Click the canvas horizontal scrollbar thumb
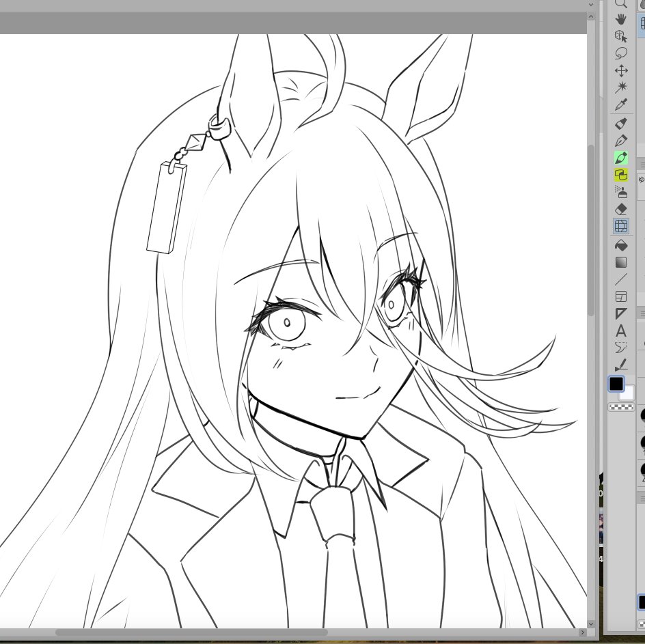The width and height of the screenshot is (645, 644). pos(191,632)
